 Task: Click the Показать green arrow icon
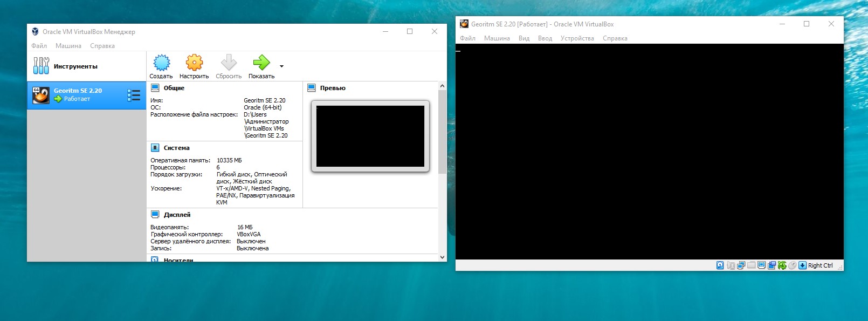[x=261, y=63]
